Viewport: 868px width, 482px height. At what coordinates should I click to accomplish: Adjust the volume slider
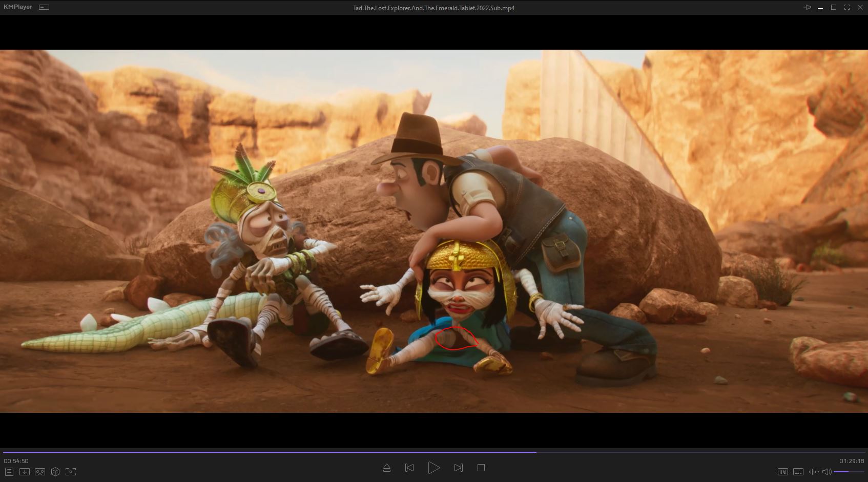point(849,472)
